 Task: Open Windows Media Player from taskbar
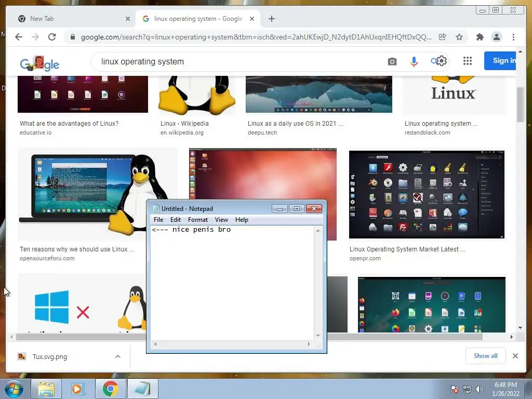tap(77, 389)
